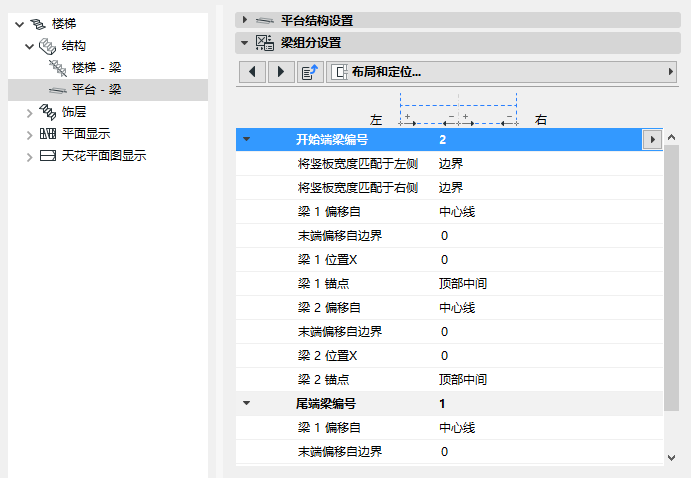Go to next page with right arrow
Image resolution: width=691 pixels, height=478 pixels.
tap(281, 72)
